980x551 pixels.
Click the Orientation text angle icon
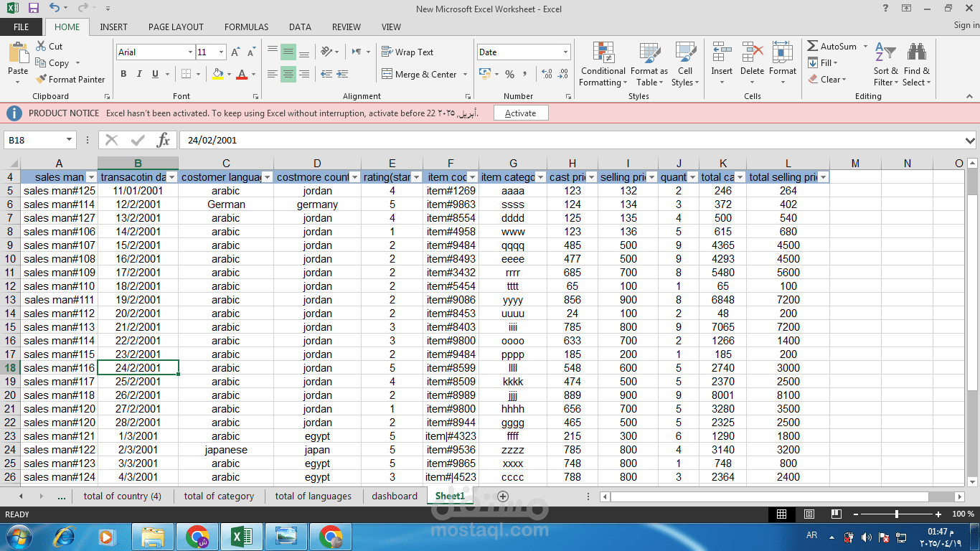(x=326, y=52)
